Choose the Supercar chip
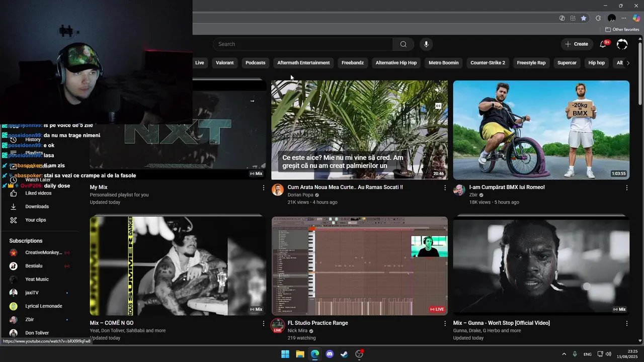Viewport: 644px width, 362px height. pos(567,63)
